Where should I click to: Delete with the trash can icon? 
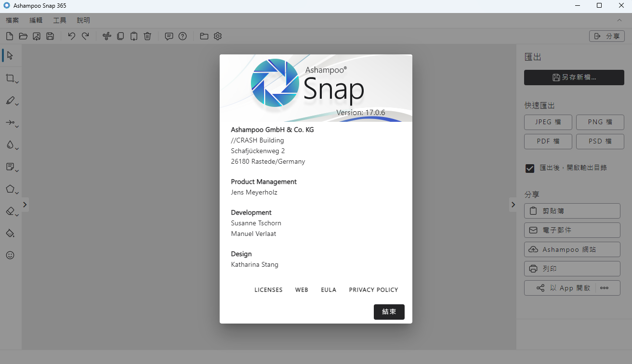pyautogui.click(x=148, y=36)
